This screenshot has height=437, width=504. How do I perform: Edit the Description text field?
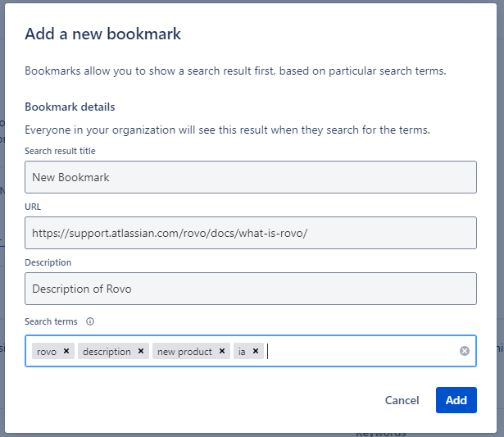pos(251,289)
